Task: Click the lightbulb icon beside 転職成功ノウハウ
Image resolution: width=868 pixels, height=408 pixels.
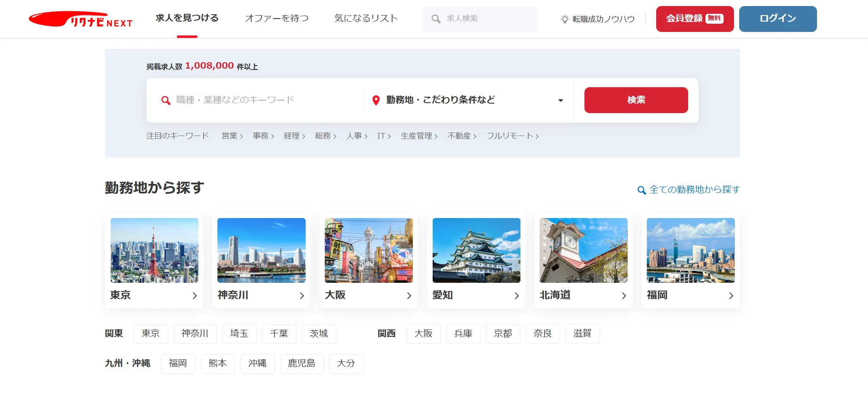Action: pyautogui.click(x=565, y=19)
